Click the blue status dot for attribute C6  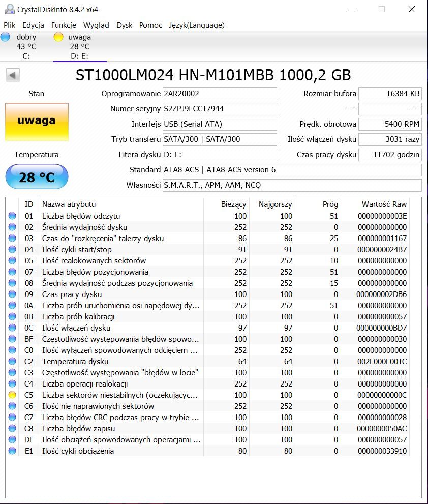pos(12,406)
